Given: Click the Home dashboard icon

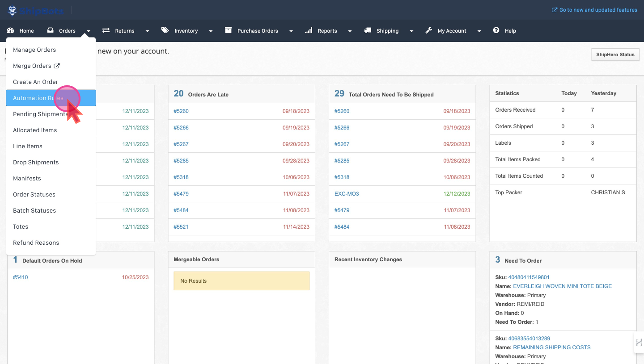Looking at the screenshot, I should coord(10,31).
